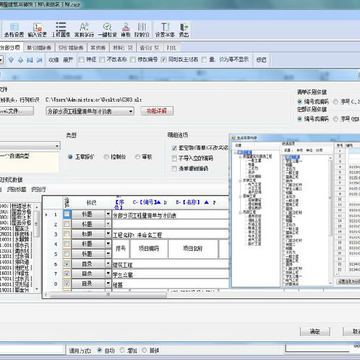Uncheck the first checked option under 辅助选项

tap(174, 148)
